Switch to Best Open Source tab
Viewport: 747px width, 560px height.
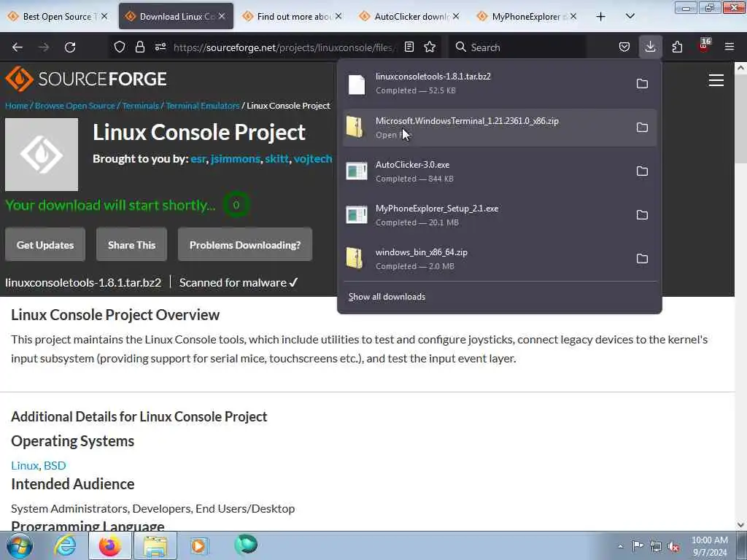pyautogui.click(x=57, y=16)
